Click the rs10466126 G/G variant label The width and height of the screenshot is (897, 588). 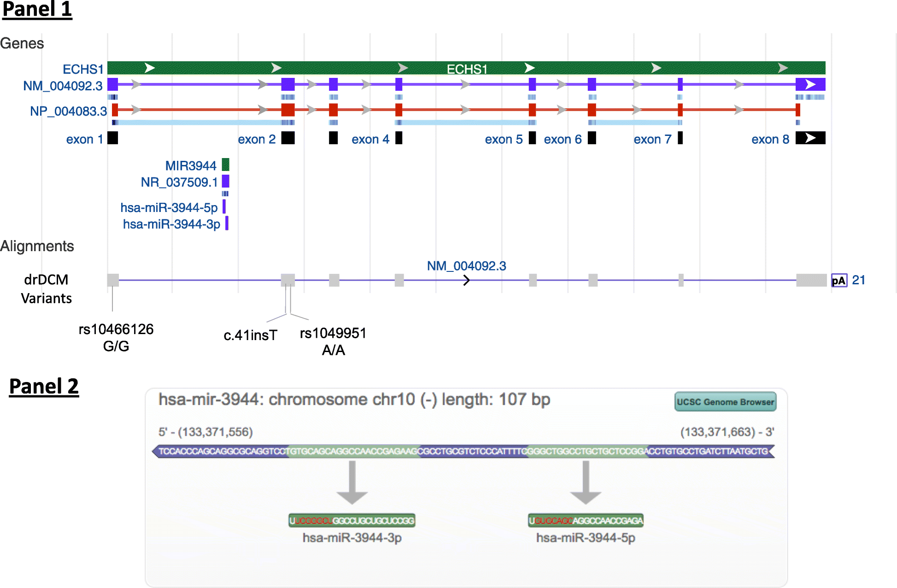[x=116, y=337]
